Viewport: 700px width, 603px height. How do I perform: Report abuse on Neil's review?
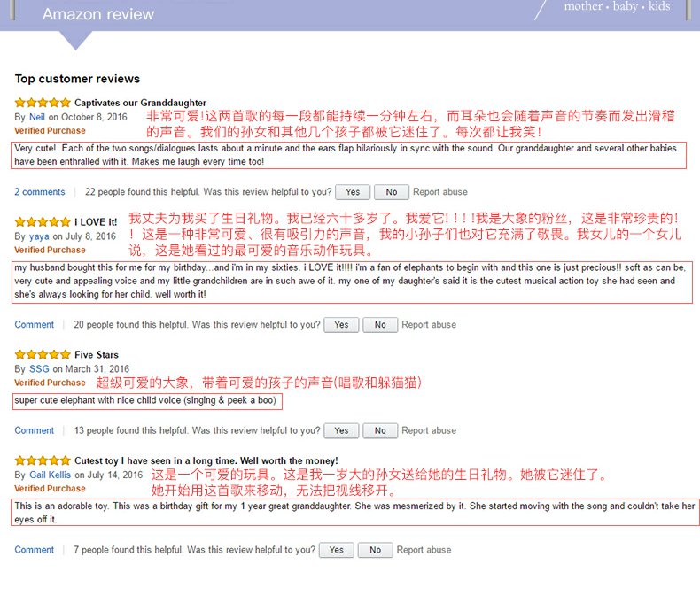pos(440,192)
